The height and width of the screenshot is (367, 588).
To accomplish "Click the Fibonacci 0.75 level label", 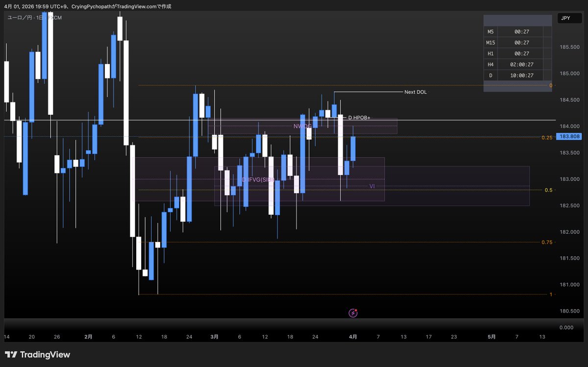I will tap(547, 243).
